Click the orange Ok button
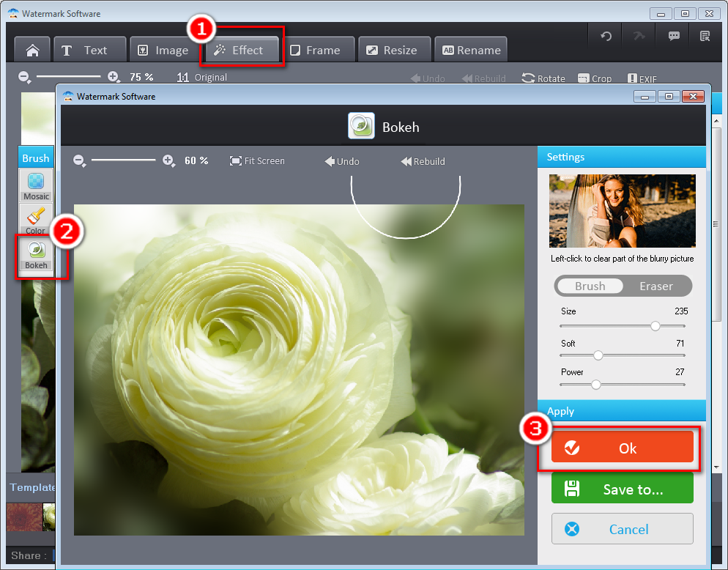The width and height of the screenshot is (728, 570). click(622, 448)
